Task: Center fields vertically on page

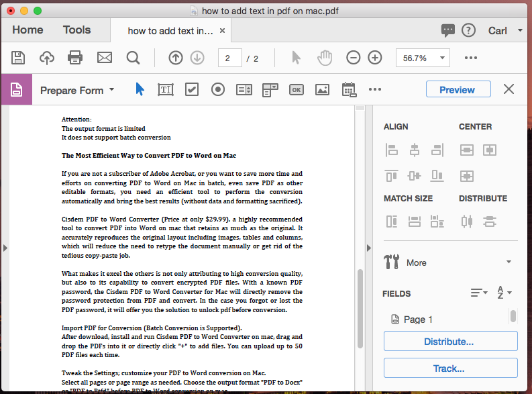Action: click(x=490, y=150)
